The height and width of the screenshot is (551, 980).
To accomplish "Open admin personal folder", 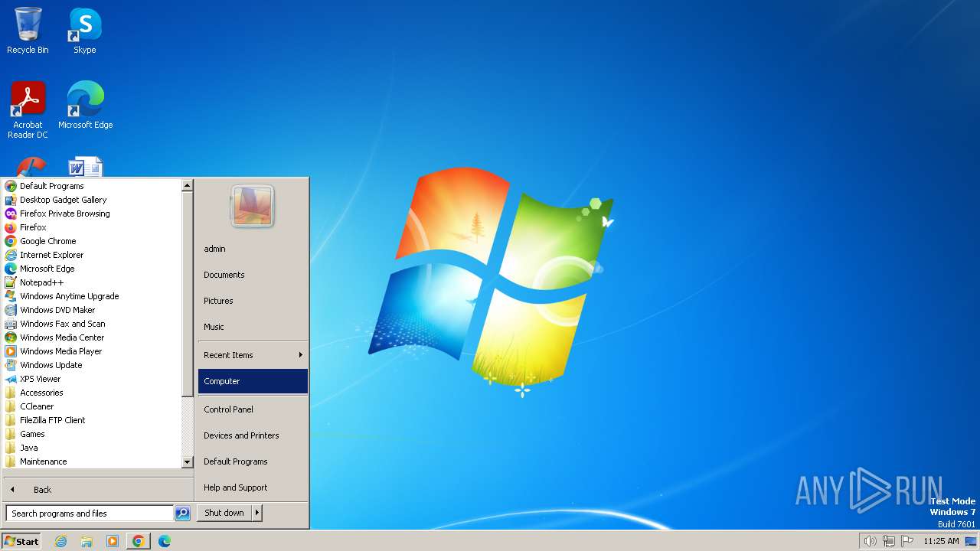I will pyautogui.click(x=253, y=249).
